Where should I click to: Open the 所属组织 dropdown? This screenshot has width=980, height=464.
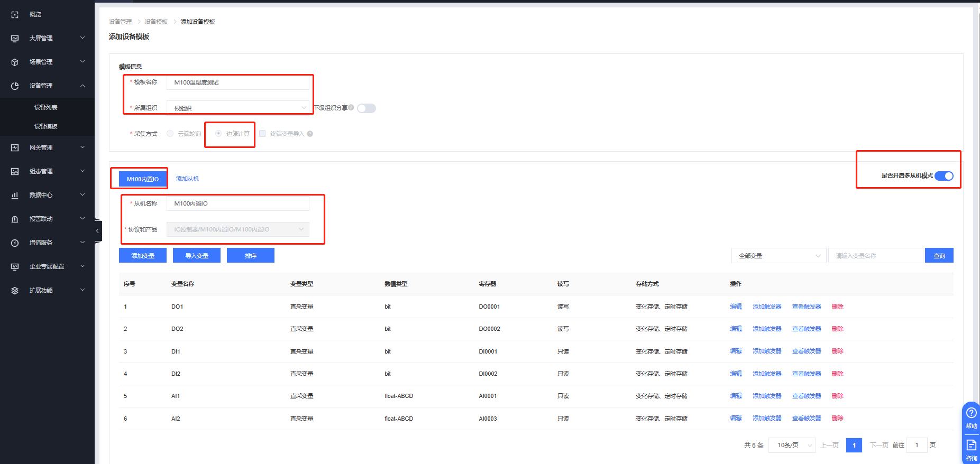237,108
